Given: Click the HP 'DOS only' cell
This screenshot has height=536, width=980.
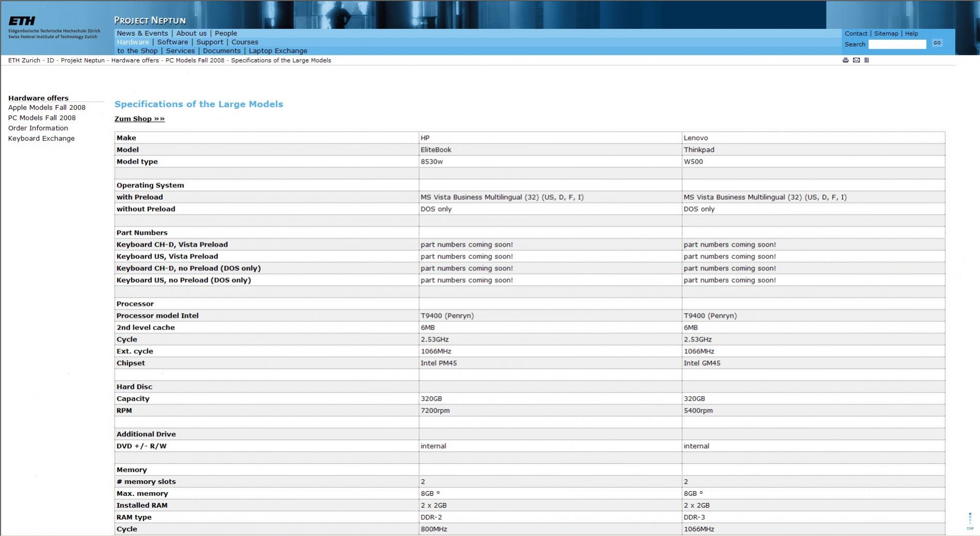Looking at the screenshot, I should tap(550, 209).
